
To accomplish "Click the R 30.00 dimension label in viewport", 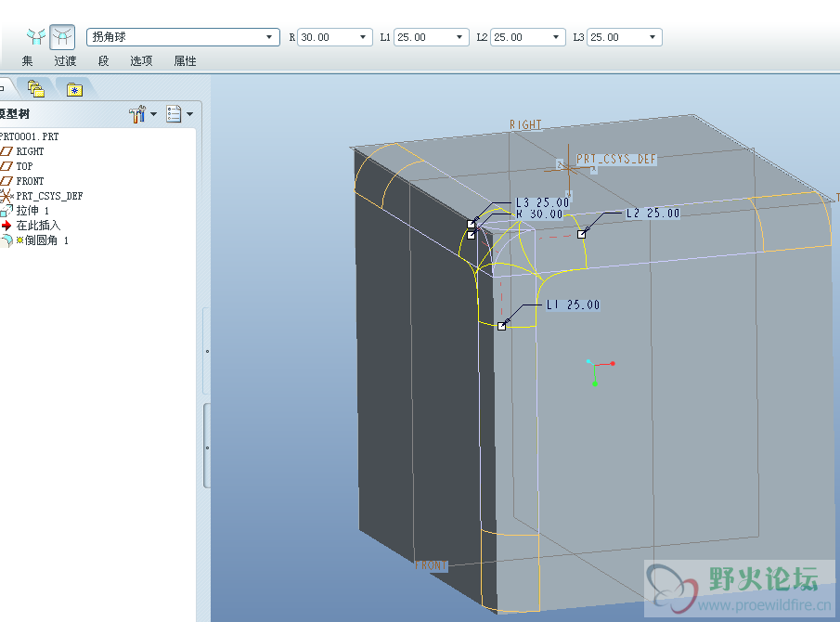I will click(x=539, y=214).
